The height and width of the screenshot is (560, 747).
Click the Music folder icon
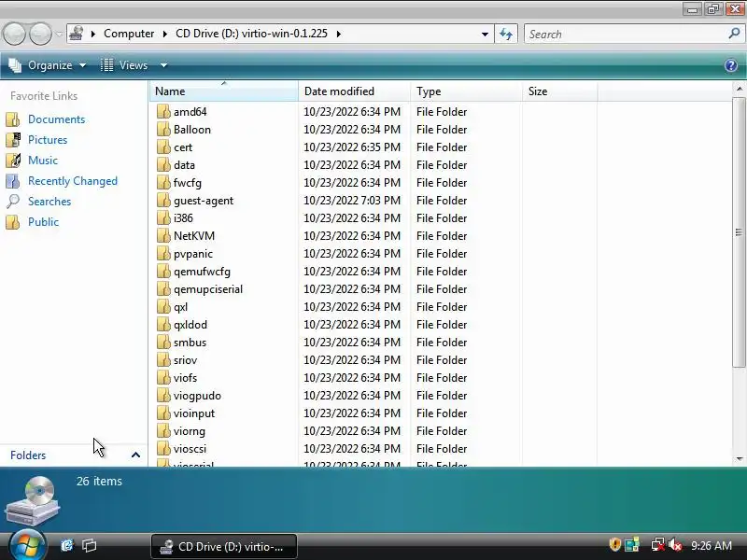tap(13, 160)
